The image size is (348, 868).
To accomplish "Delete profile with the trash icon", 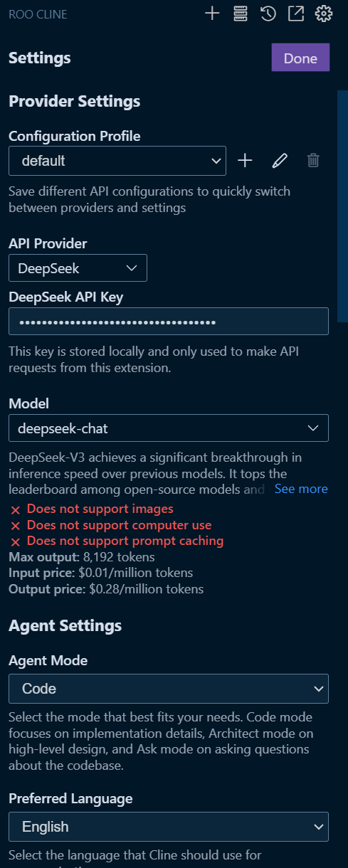I will pyautogui.click(x=313, y=161).
